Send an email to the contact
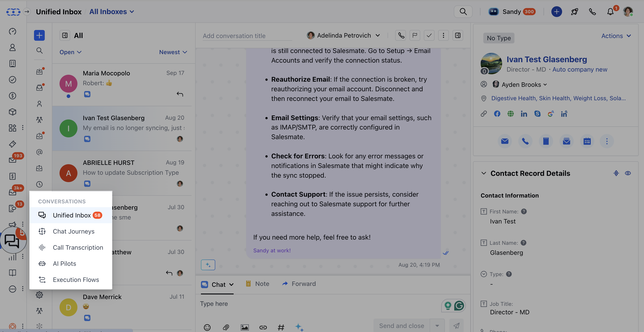This screenshot has height=332, width=644. [x=505, y=141]
